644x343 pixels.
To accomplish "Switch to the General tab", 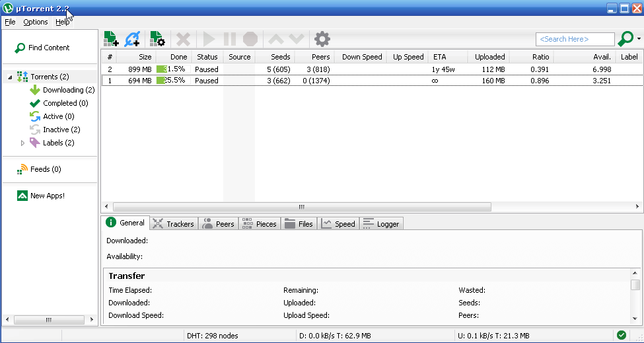I will (125, 223).
